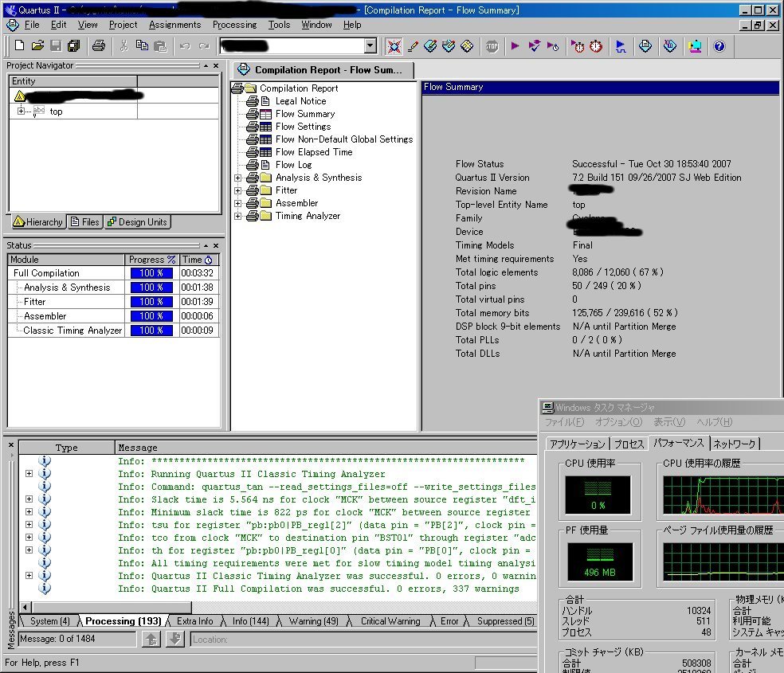Click the Print toolbar icon
Viewport: 784px width, 673px height.
coord(98,46)
